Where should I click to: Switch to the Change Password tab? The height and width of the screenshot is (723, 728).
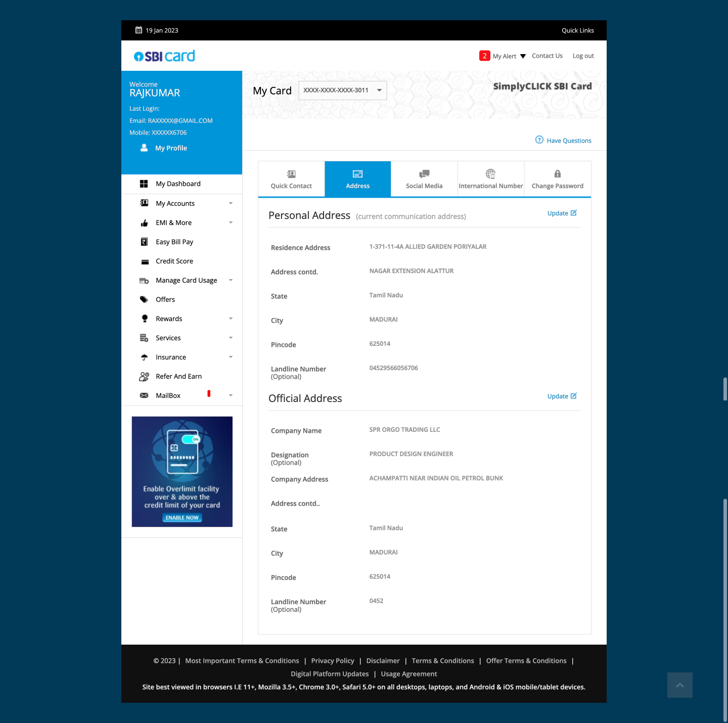click(x=557, y=179)
